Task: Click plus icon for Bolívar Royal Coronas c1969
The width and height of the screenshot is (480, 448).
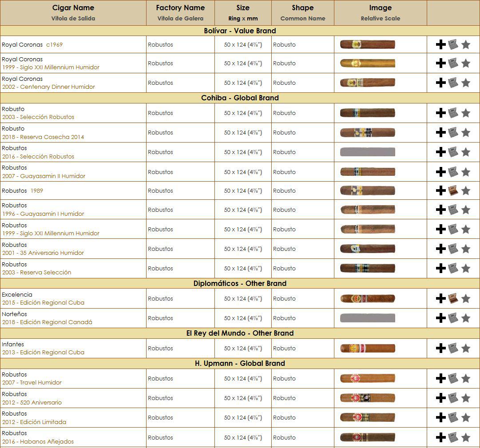Action: point(440,45)
